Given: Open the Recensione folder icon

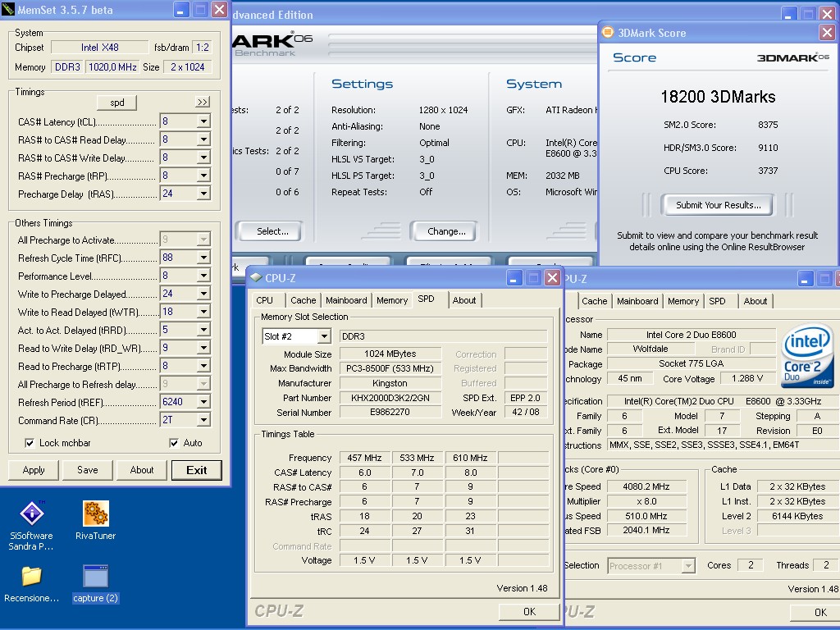Looking at the screenshot, I should [x=32, y=576].
